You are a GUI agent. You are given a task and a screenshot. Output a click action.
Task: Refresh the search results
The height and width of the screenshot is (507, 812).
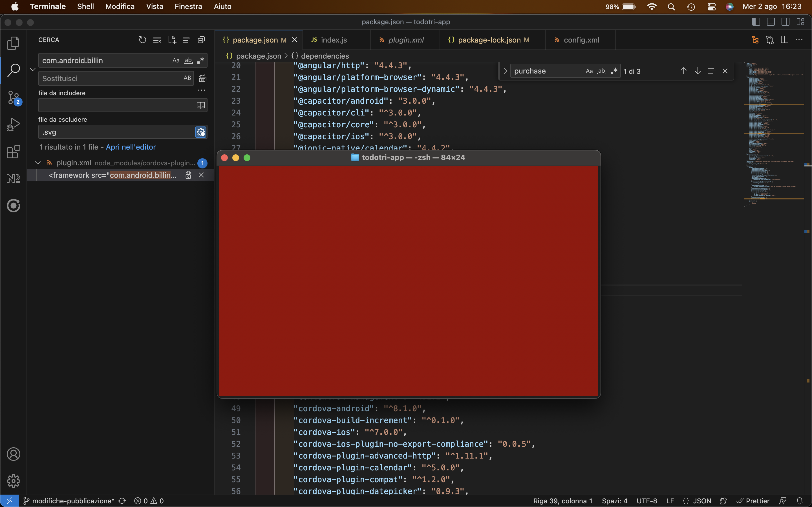click(x=142, y=40)
